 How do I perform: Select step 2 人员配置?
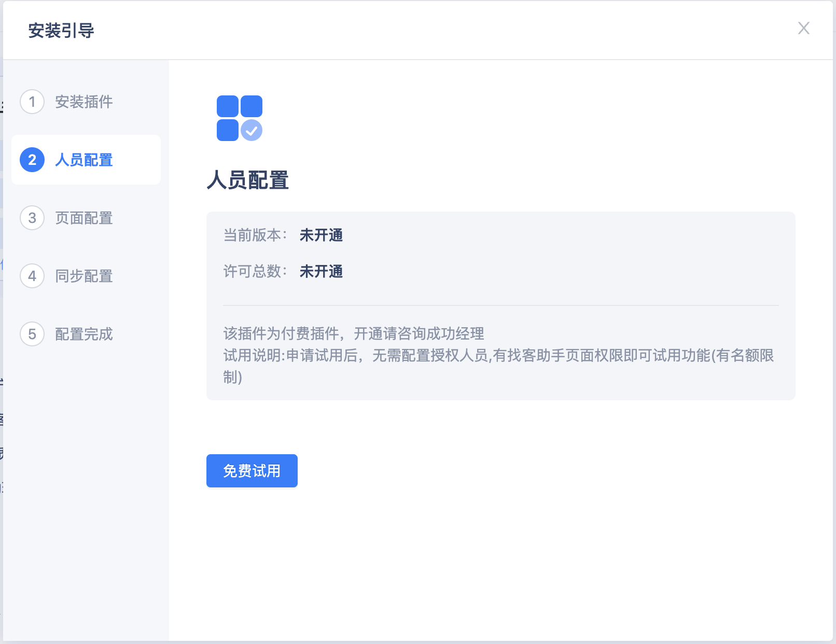tap(86, 160)
